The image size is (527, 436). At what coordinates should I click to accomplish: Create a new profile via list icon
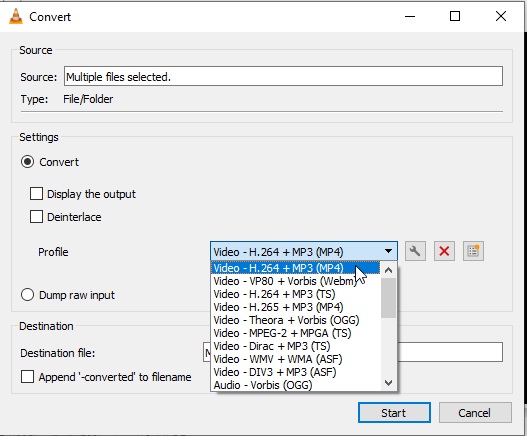click(x=473, y=251)
